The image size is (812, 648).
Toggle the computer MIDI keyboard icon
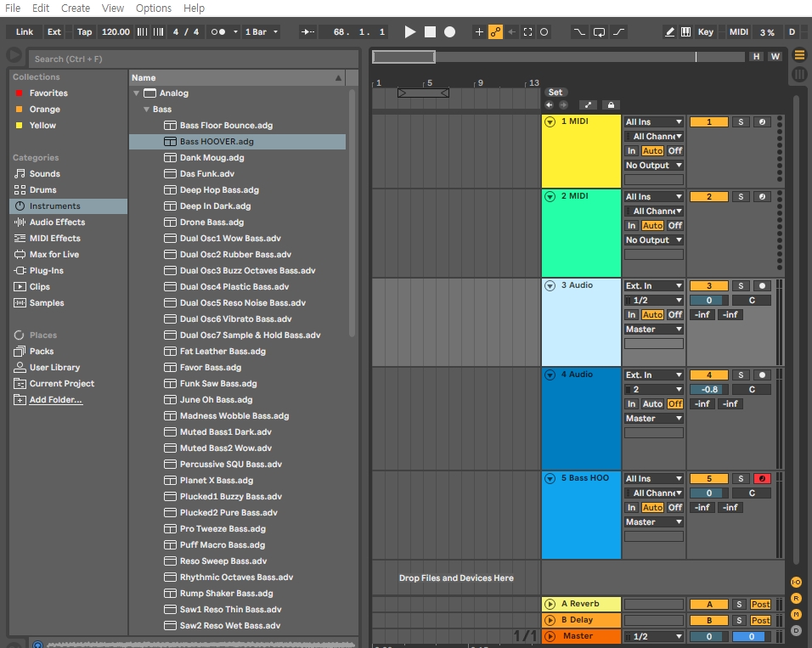(685, 32)
